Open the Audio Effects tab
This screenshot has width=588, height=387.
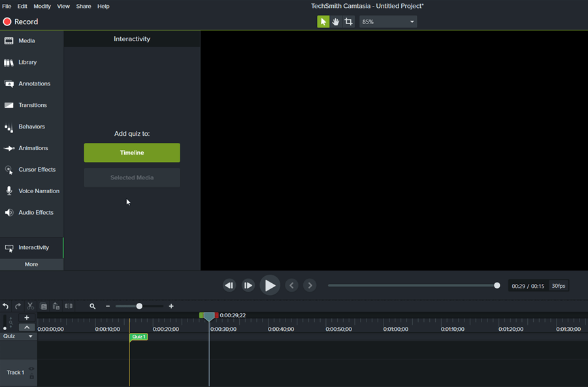(31, 212)
